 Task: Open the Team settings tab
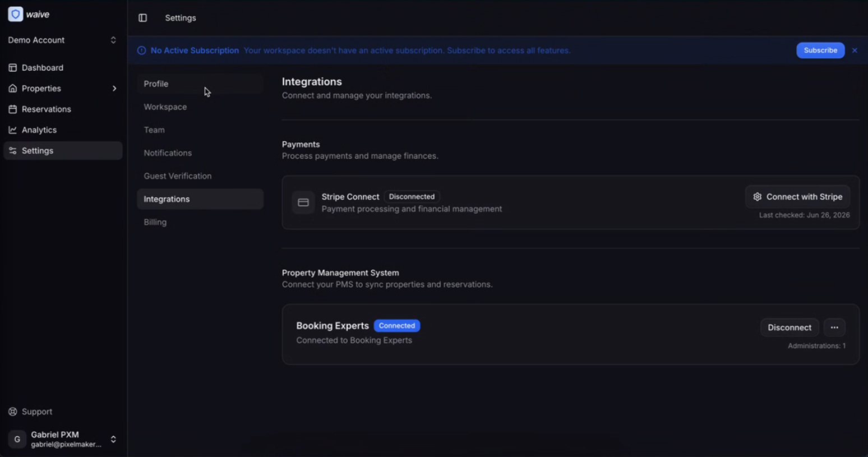(x=200, y=130)
